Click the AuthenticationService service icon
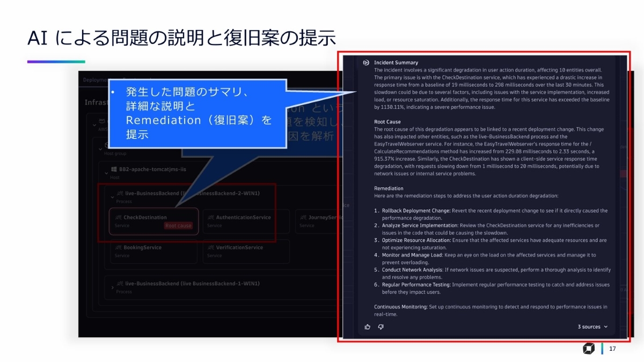644x362 pixels. point(210,217)
